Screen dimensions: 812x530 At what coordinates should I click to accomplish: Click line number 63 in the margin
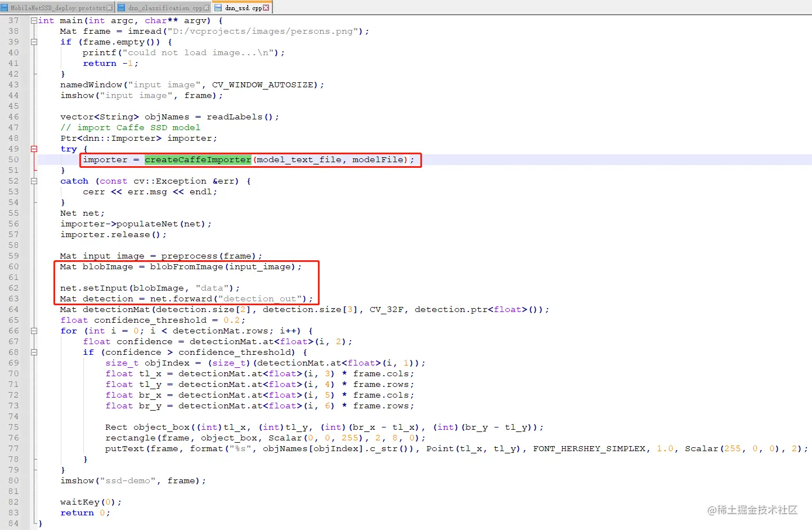[x=14, y=299]
